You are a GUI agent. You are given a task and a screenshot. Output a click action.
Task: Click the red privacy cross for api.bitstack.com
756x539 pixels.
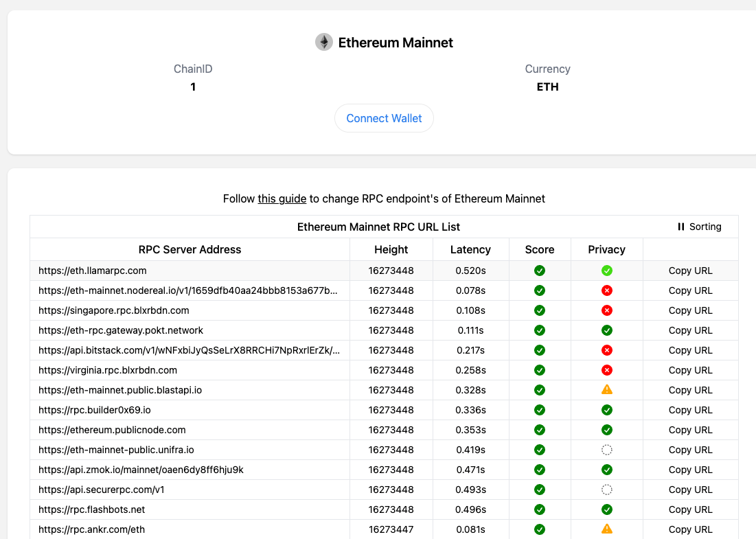click(607, 350)
